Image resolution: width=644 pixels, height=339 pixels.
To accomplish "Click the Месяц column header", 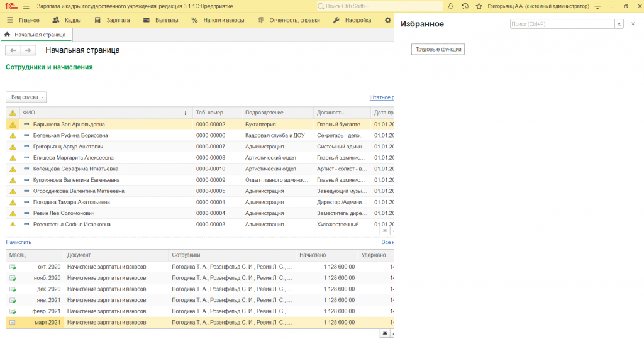I will pos(35,255).
